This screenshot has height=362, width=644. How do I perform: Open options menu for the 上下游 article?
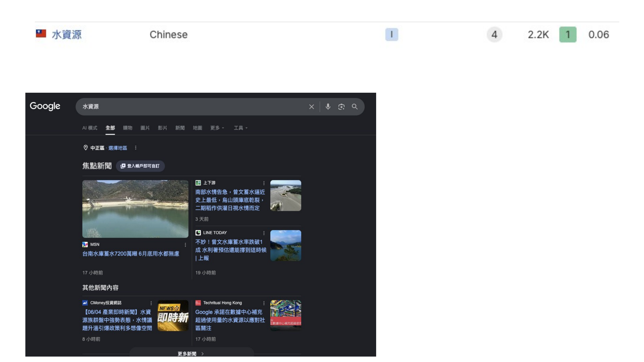[x=264, y=183]
